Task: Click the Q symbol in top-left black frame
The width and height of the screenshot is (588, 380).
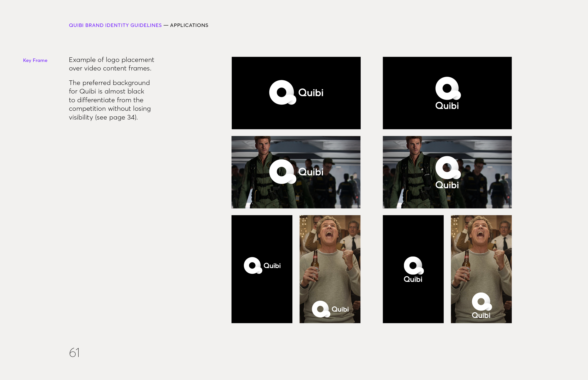Action: (282, 93)
